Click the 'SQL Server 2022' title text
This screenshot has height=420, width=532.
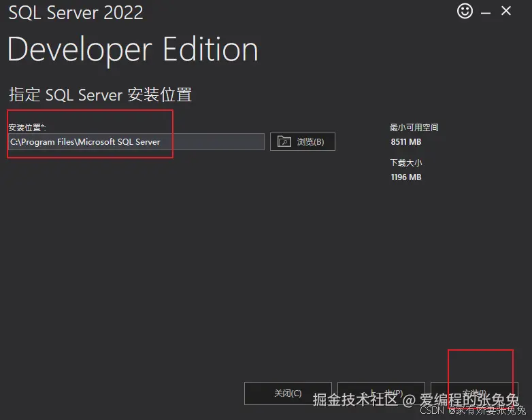pos(76,13)
